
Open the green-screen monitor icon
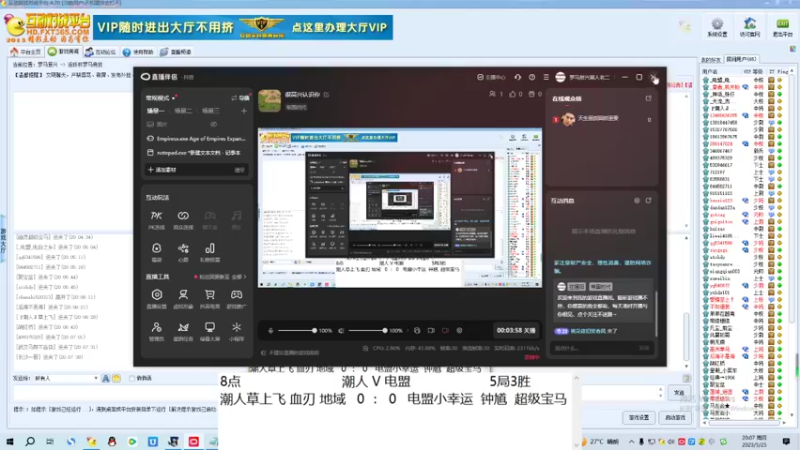point(210,331)
